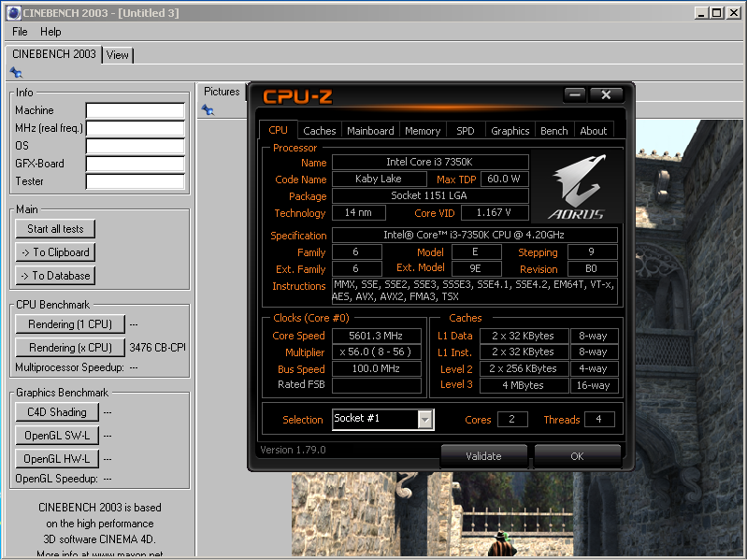Click the pin icon below CINEBENCH 2003 tab
This screenshot has width=747, height=560.
click(x=16, y=72)
